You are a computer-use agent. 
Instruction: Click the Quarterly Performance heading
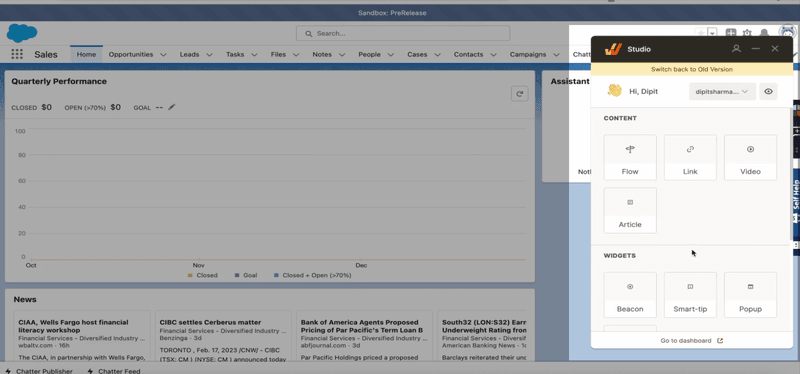pos(59,81)
